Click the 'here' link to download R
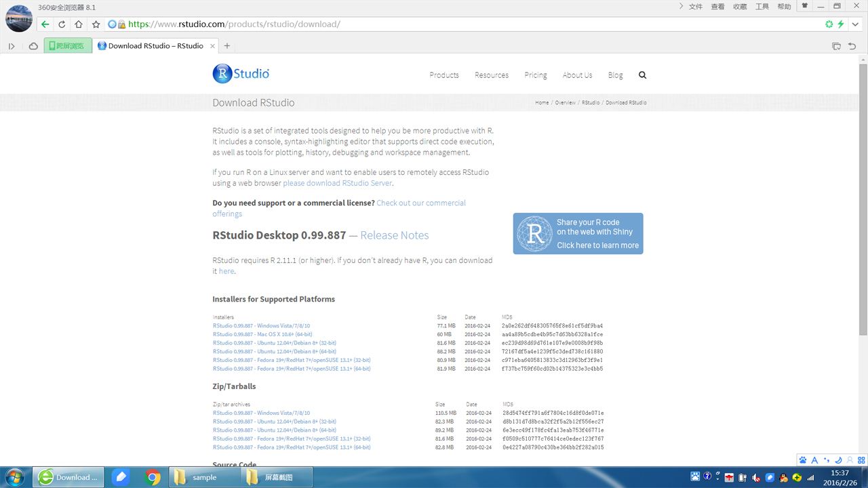The height and width of the screenshot is (488, 868). click(x=226, y=271)
